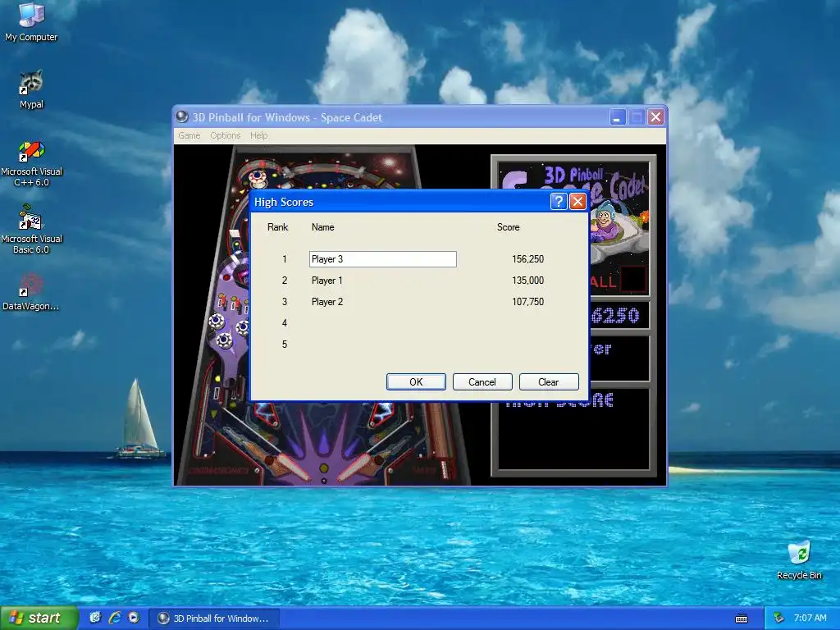
Task: Close the 3D Pinball window
Action: pyautogui.click(x=655, y=117)
